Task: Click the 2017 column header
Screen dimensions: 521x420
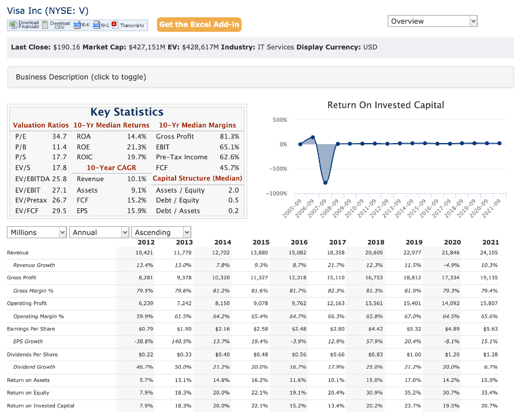Action: [x=337, y=242]
